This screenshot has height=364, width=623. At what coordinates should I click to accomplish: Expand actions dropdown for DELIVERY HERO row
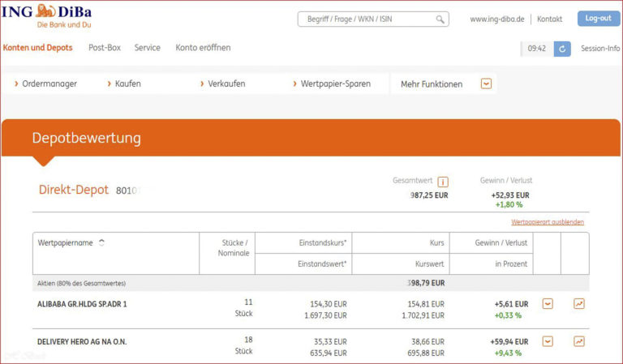(x=548, y=341)
